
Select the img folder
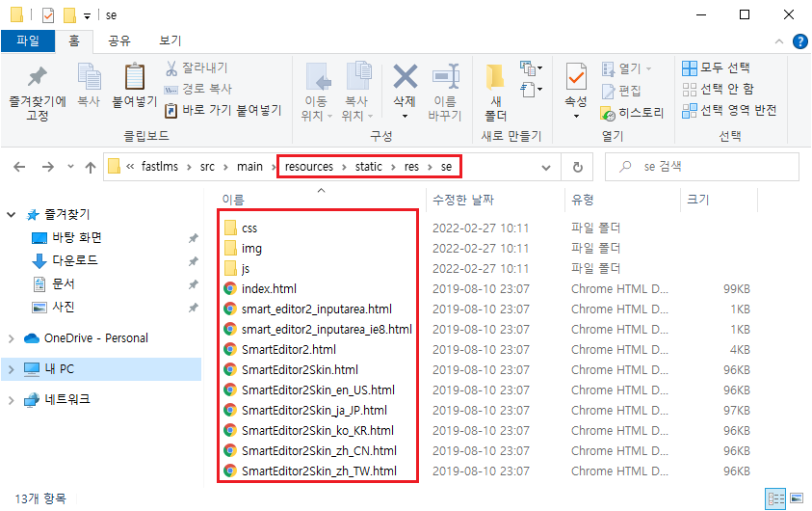pos(251,248)
